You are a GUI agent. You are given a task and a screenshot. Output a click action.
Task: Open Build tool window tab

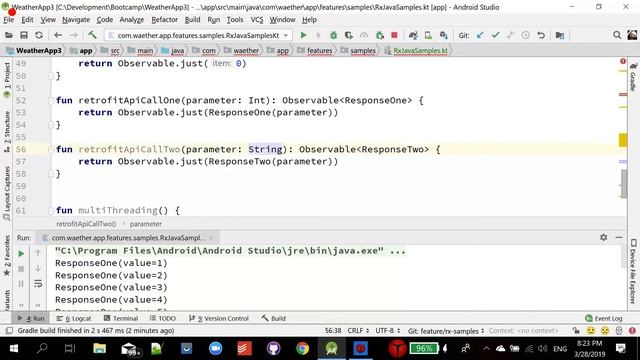click(x=273, y=318)
